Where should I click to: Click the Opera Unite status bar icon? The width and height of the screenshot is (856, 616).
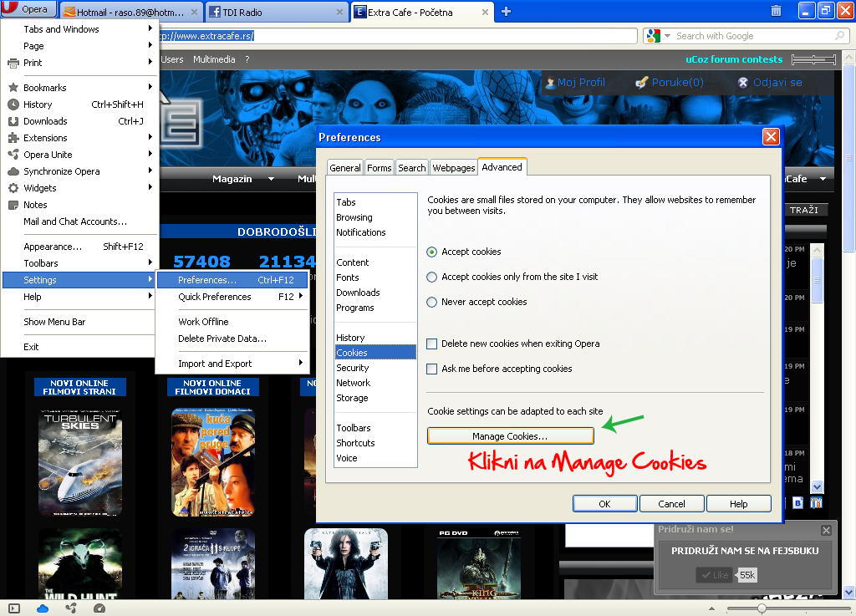coord(71,608)
